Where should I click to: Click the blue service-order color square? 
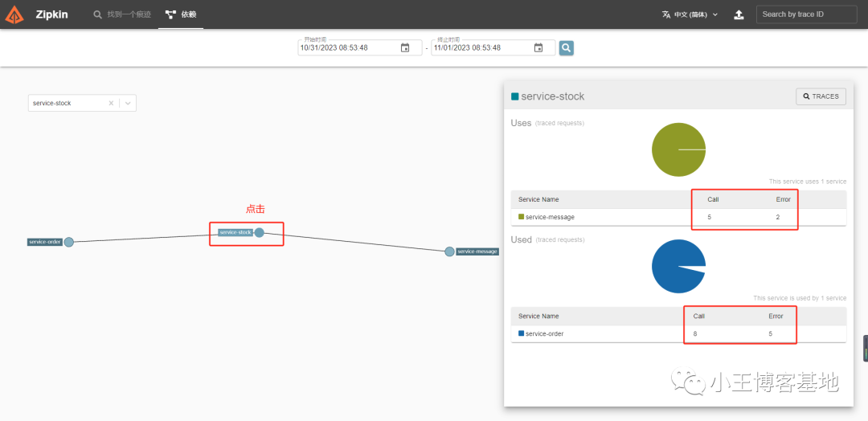click(x=521, y=333)
